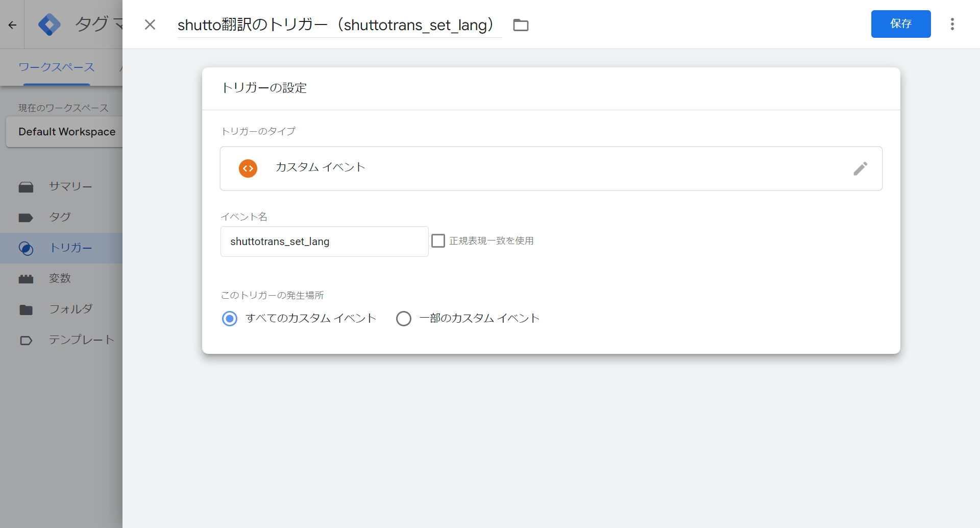Viewport: 980px width, 528px height.
Task: Switch to the ワークスペース tab
Action: [57, 67]
